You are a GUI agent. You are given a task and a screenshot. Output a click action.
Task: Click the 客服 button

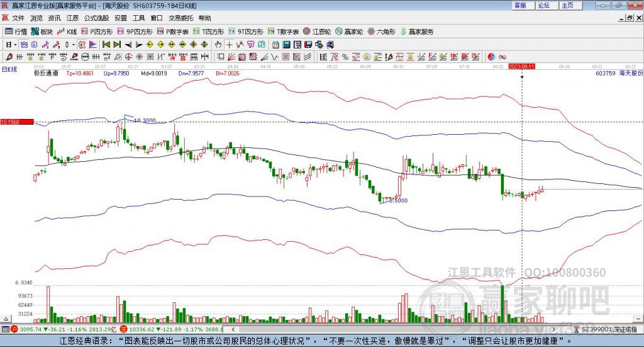coord(523,5)
